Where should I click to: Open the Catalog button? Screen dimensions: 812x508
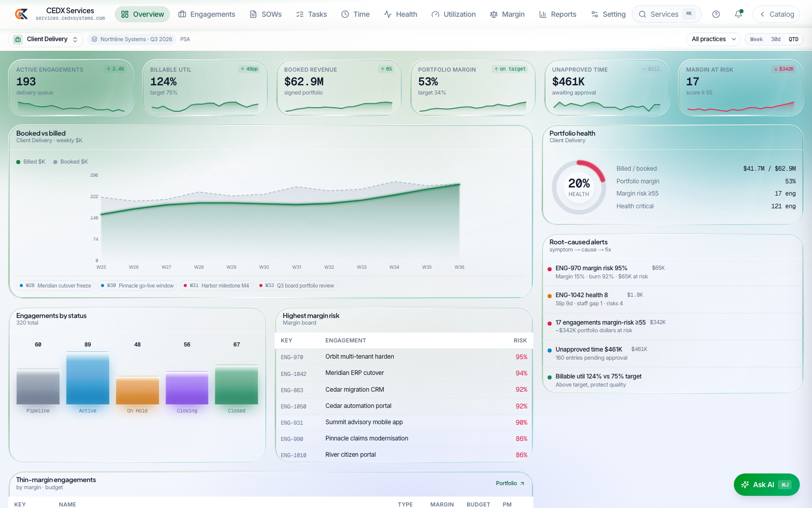tap(776, 14)
